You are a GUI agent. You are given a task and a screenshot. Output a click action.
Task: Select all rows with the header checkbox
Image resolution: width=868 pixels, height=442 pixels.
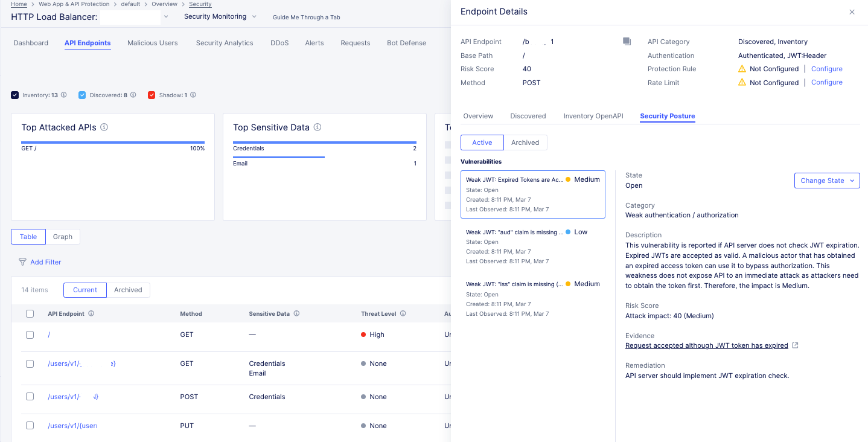[x=30, y=313]
